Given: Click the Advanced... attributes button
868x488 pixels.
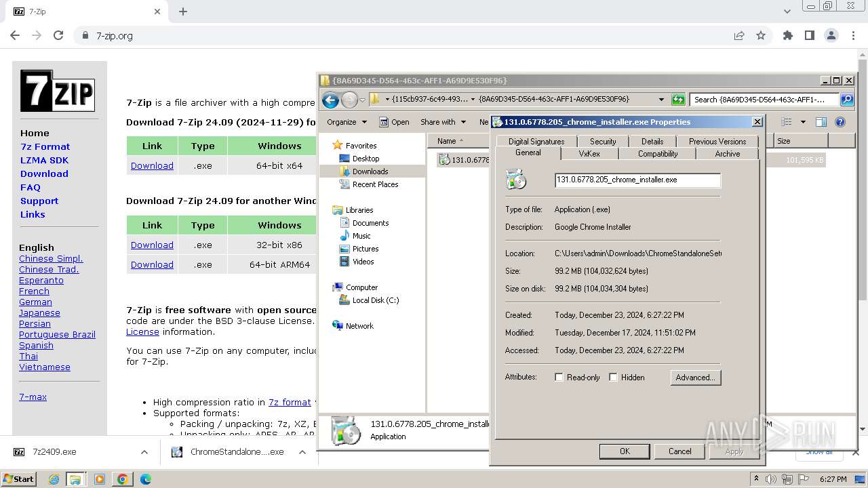Looking at the screenshot, I should (695, 378).
